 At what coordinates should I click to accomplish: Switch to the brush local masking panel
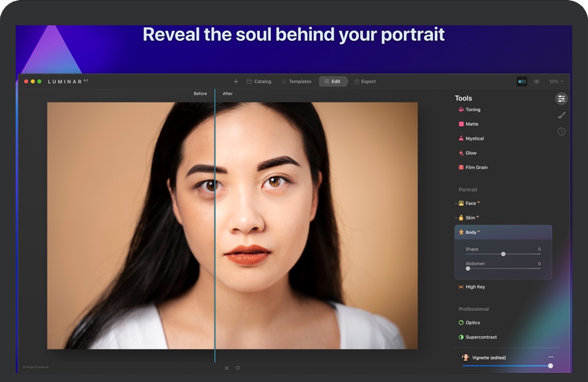(561, 115)
